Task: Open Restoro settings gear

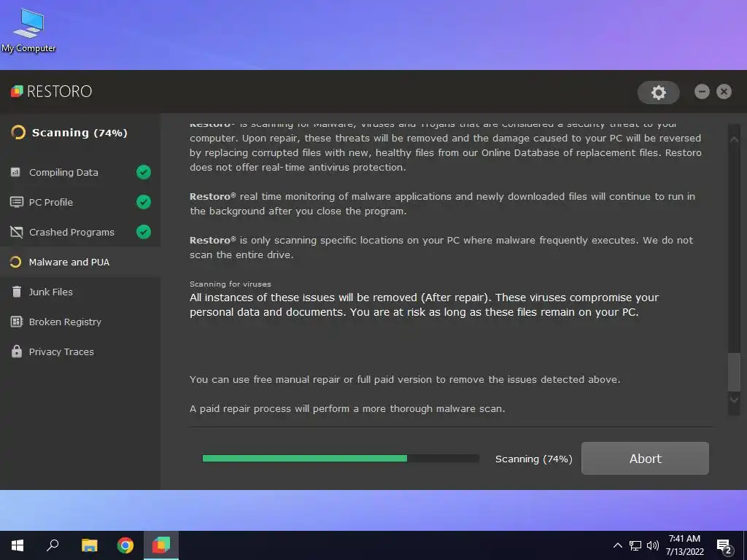Action: point(659,93)
